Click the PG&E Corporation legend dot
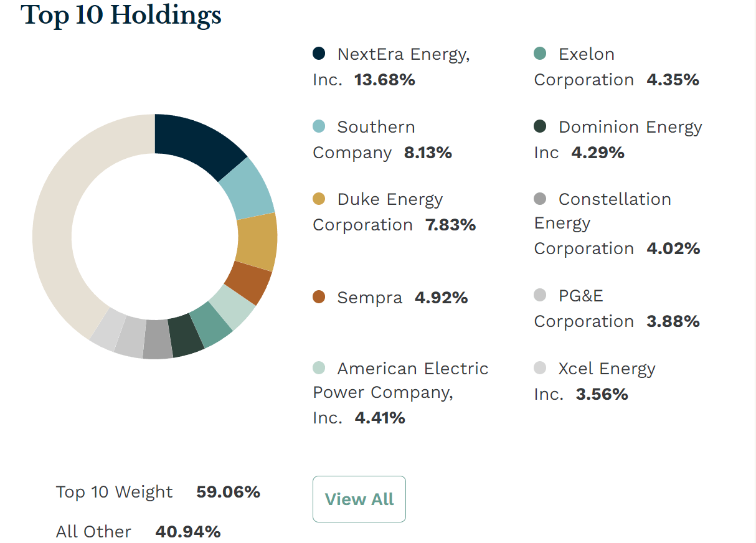 pyautogui.click(x=540, y=295)
